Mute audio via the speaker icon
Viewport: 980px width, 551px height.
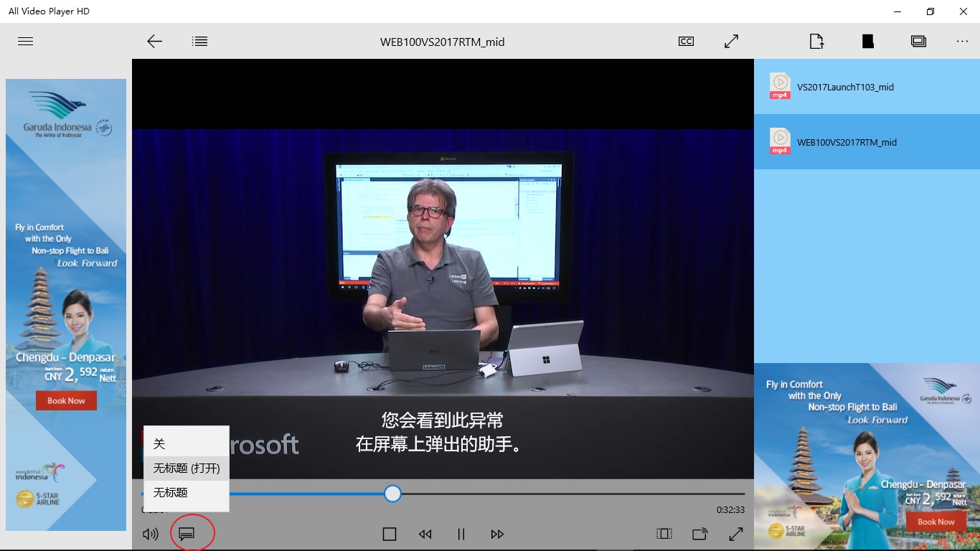click(x=150, y=533)
